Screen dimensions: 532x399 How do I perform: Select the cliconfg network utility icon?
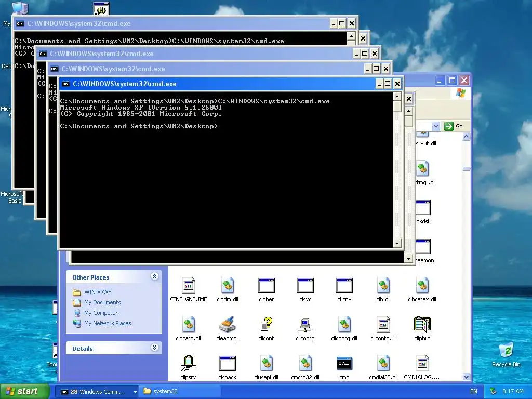pyautogui.click(x=305, y=324)
